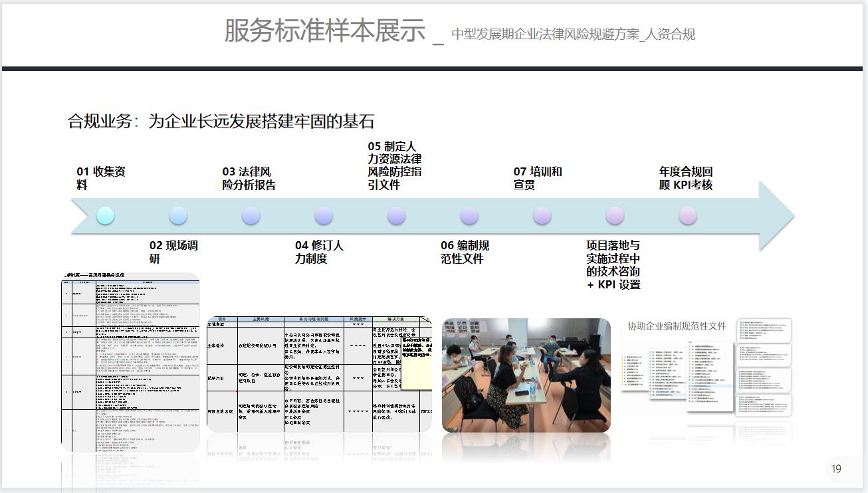
Task: Select the label 05 制定人力资源法律风险防控指引文件
Action: click(x=395, y=165)
